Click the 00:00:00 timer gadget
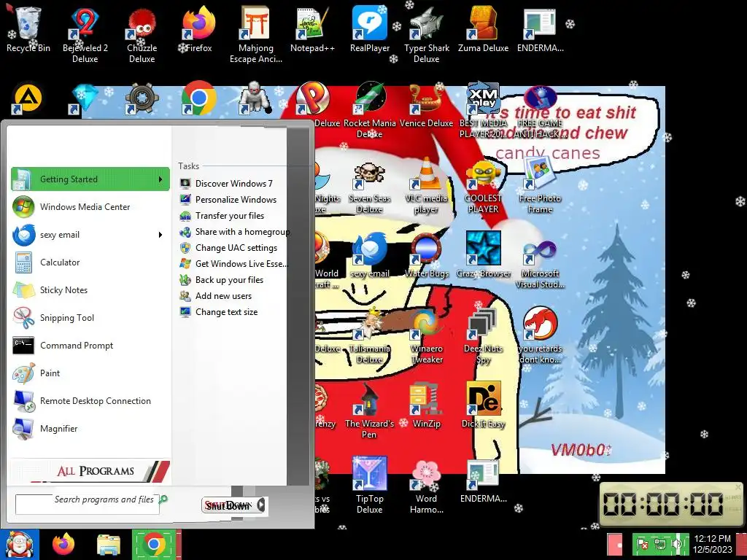The width and height of the screenshot is (747, 560). tap(671, 505)
